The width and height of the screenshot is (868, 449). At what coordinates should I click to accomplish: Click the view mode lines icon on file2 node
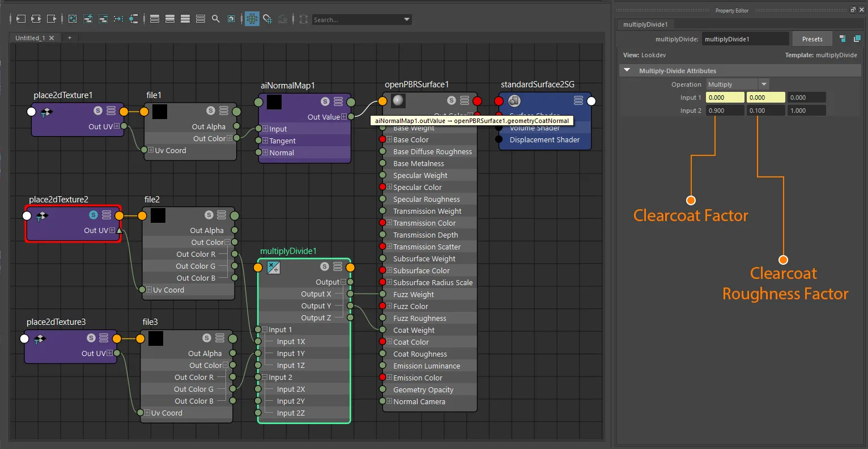tap(222, 215)
